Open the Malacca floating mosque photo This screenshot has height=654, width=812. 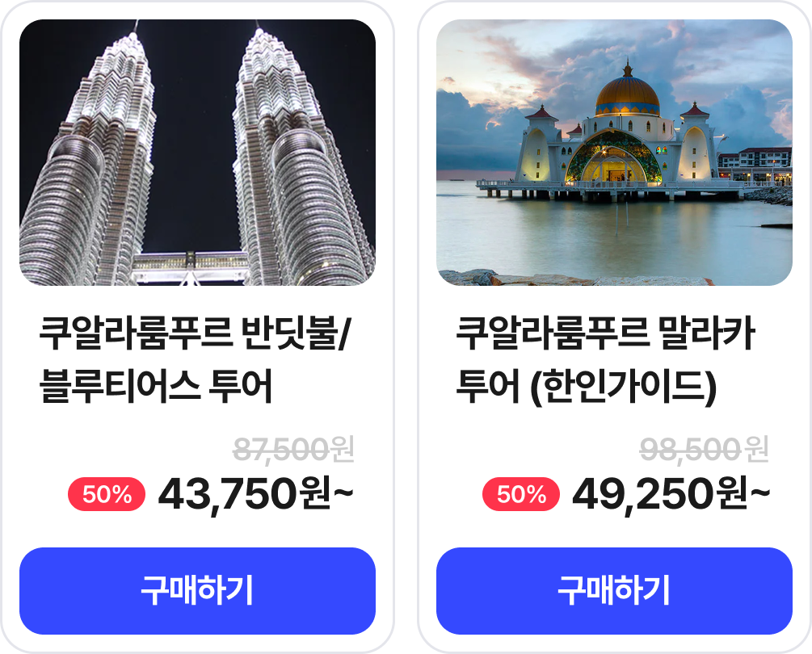coord(614,153)
